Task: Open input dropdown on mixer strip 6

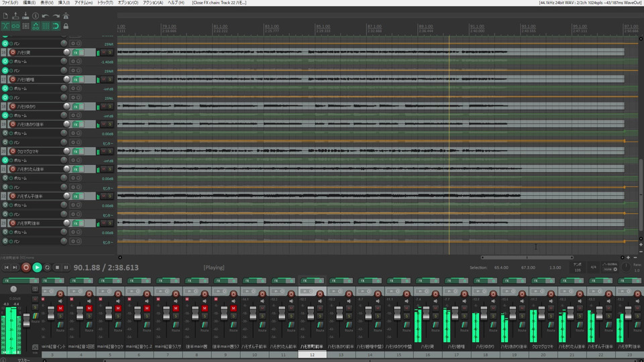Action: pyautogui.click(x=135, y=292)
